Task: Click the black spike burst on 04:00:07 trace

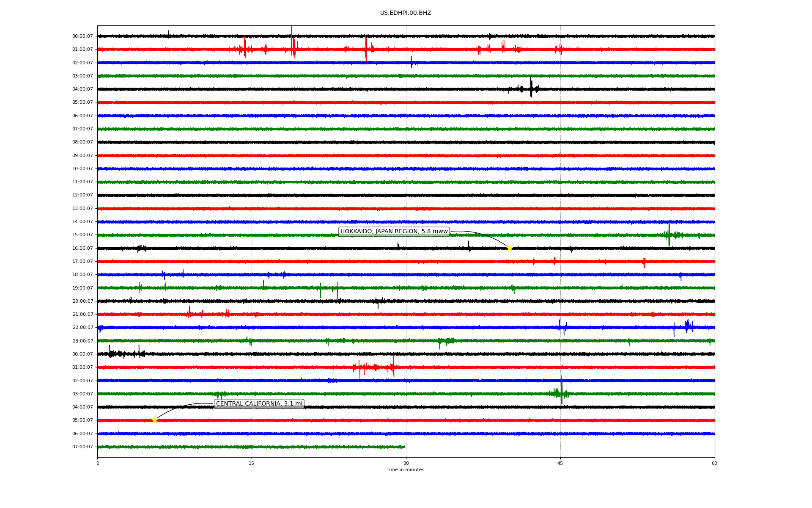Action: [531, 88]
